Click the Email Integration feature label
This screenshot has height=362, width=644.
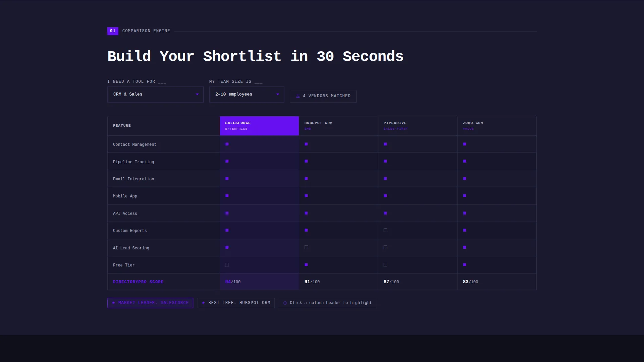pyautogui.click(x=133, y=179)
